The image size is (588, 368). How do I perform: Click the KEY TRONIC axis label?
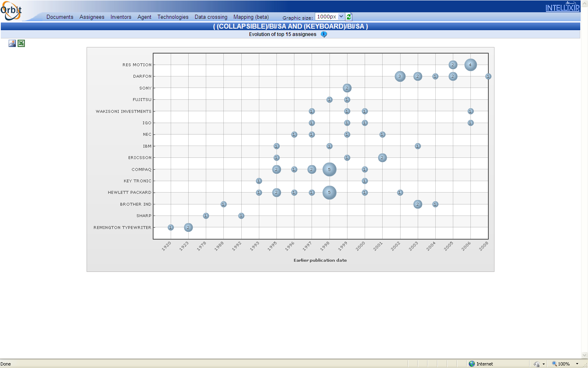click(x=138, y=181)
